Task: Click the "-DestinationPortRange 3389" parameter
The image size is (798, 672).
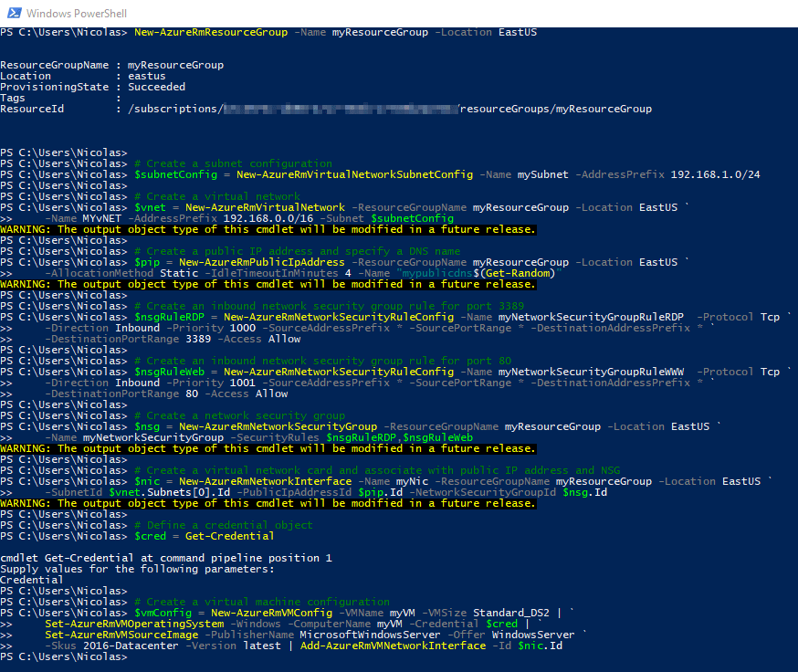Action: pyautogui.click(x=128, y=339)
